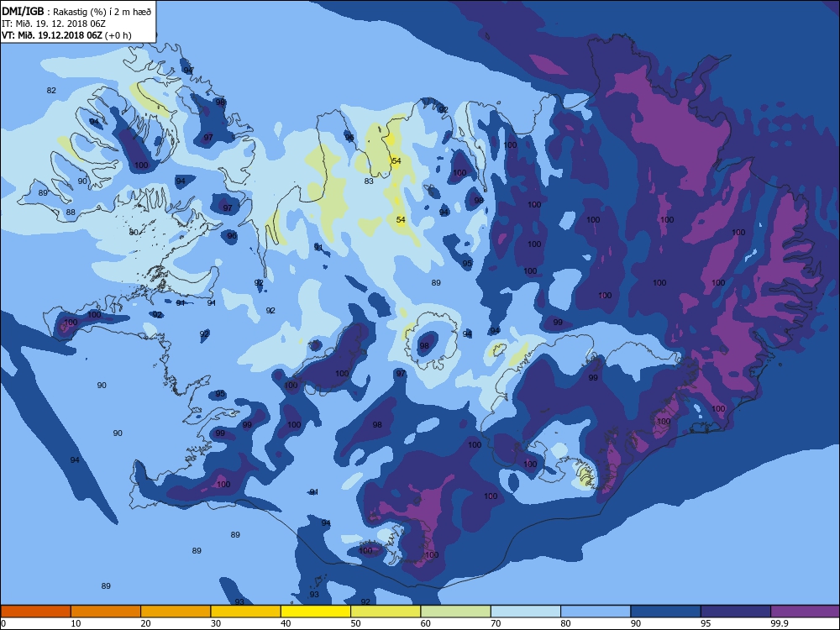
Task: Pick the light green 60–70 legend swatch
Action: pyautogui.click(x=456, y=612)
